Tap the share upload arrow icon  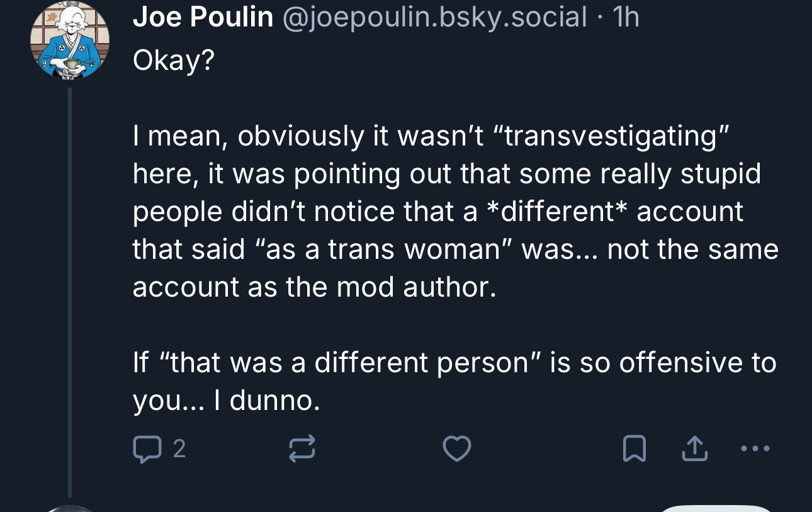click(x=692, y=449)
